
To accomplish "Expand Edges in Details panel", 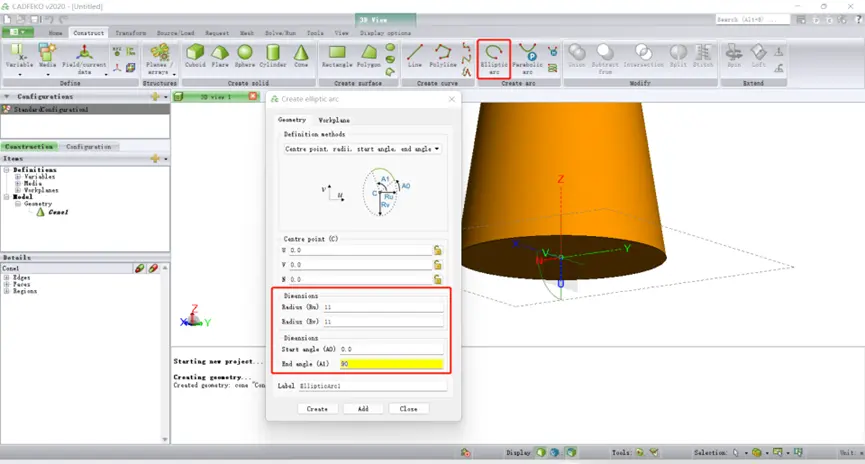I will click(x=7, y=278).
